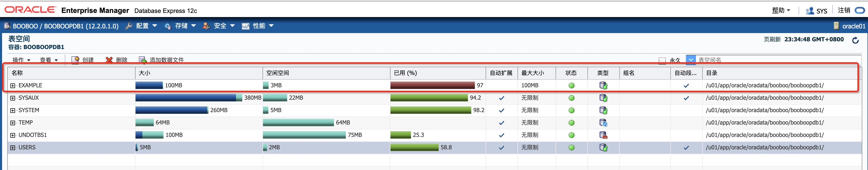Screen dimensions: 868x170
Task: Open the search filter dropdown arrow
Action: pos(691,60)
